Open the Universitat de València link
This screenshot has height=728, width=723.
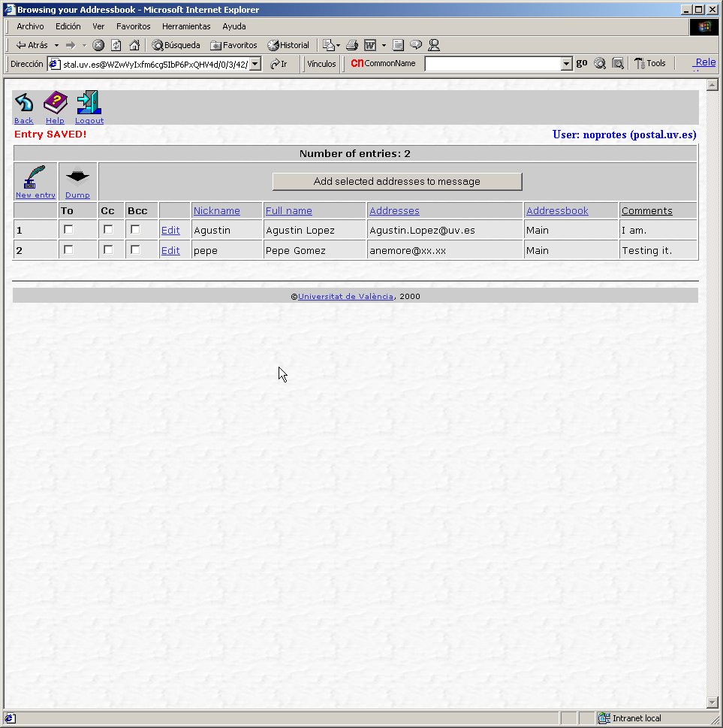point(345,296)
